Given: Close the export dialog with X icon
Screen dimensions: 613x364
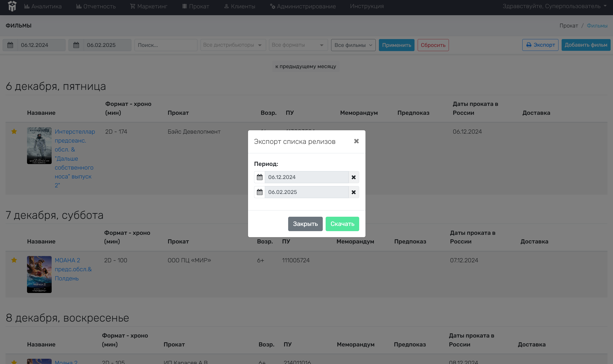Looking at the screenshot, I should point(356,141).
